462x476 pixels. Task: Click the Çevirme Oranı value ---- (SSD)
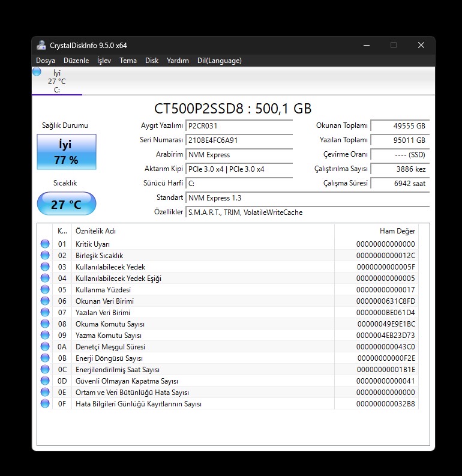coord(400,155)
